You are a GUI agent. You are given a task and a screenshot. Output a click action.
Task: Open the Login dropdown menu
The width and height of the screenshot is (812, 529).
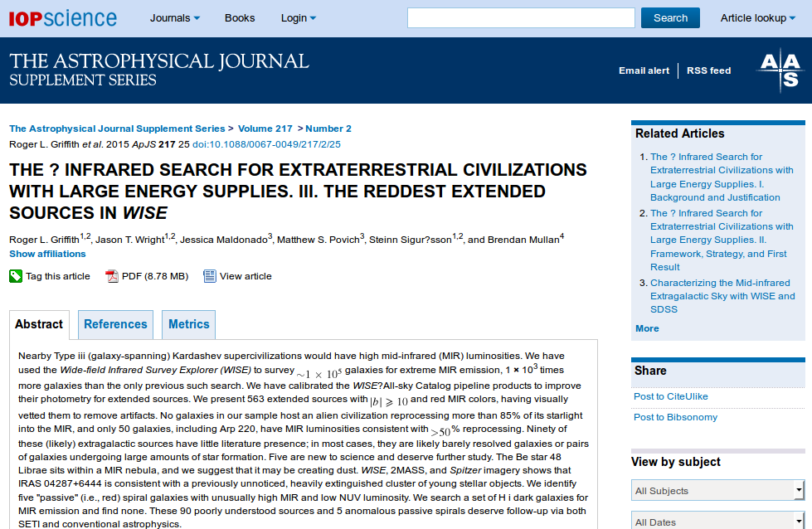click(299, 18)
